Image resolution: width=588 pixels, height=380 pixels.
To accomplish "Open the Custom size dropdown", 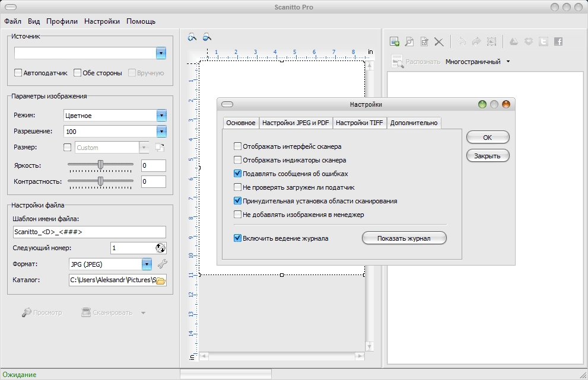I will 144,147.
